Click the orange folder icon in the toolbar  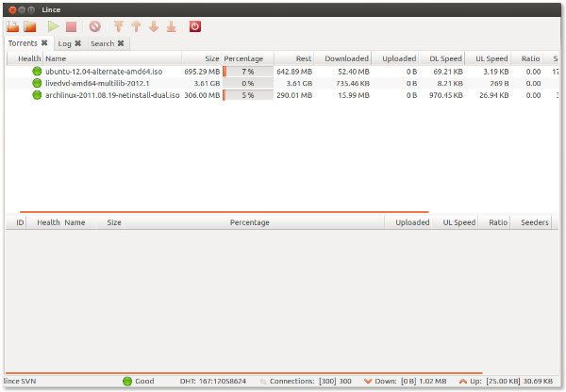pos(30,26)
